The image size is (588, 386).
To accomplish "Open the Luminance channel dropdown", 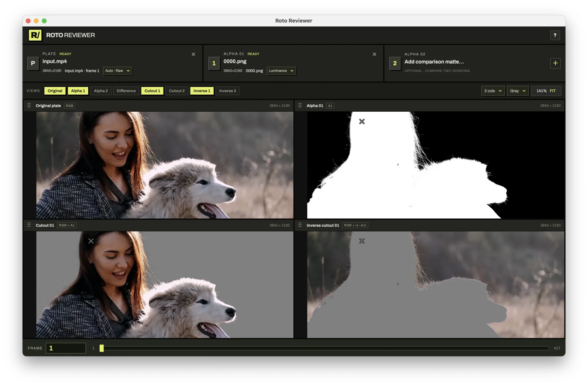I will [281, 71].
